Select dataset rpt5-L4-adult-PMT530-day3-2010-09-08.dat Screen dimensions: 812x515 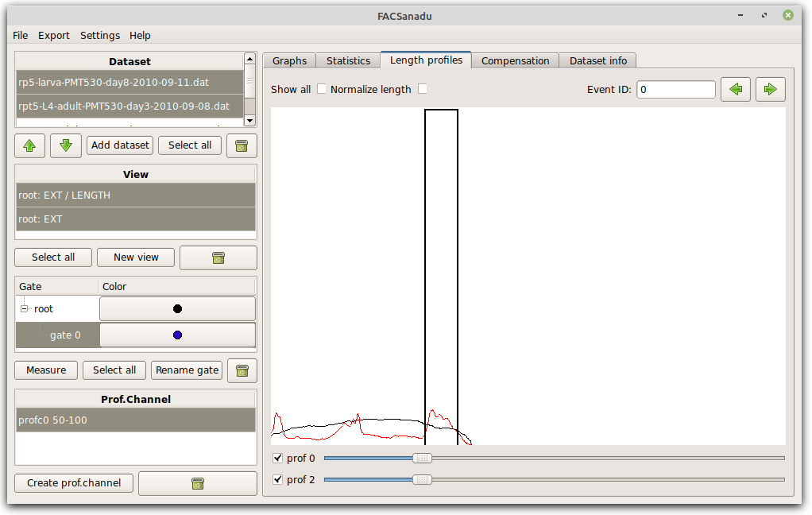click(x=130, y=106)
